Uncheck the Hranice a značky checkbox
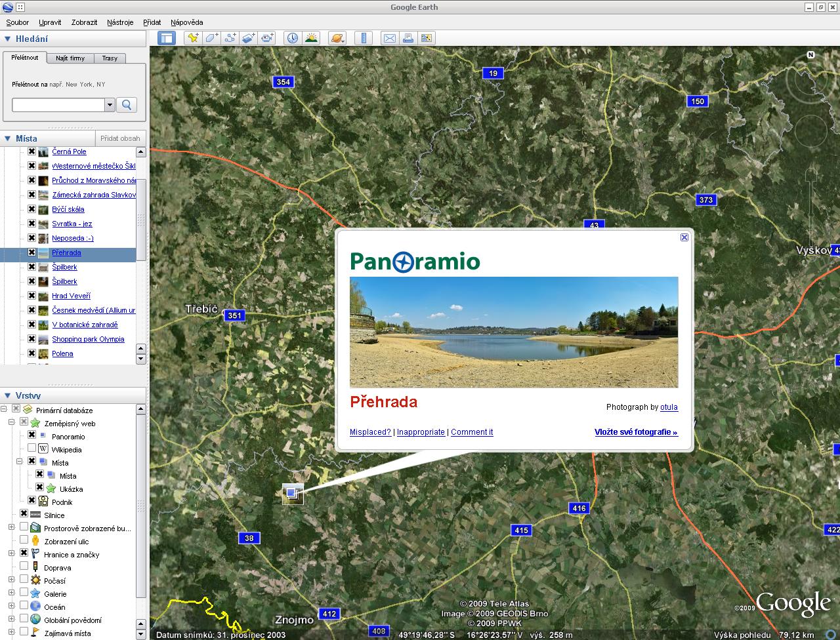 coord(24,553)
